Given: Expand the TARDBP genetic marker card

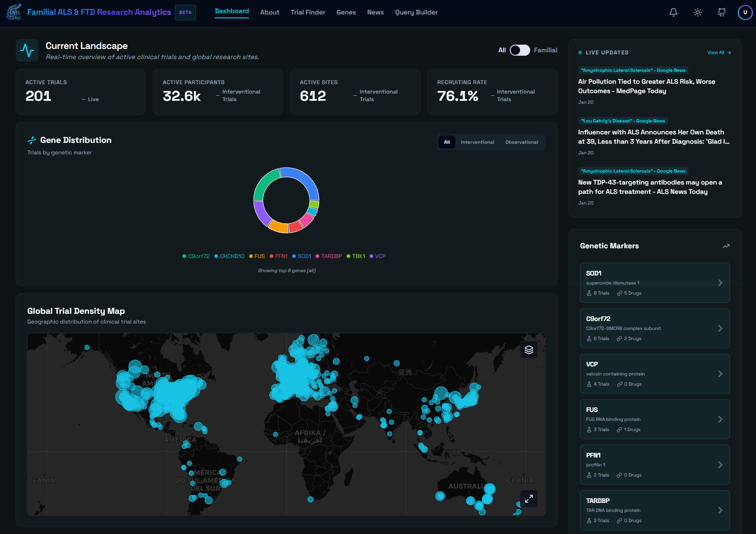Looking at the screenshot, I should 720,510.
